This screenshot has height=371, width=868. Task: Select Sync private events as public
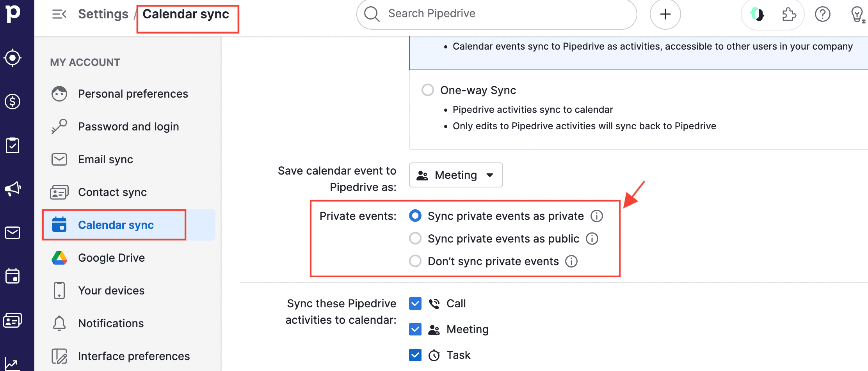pos(415,238)
